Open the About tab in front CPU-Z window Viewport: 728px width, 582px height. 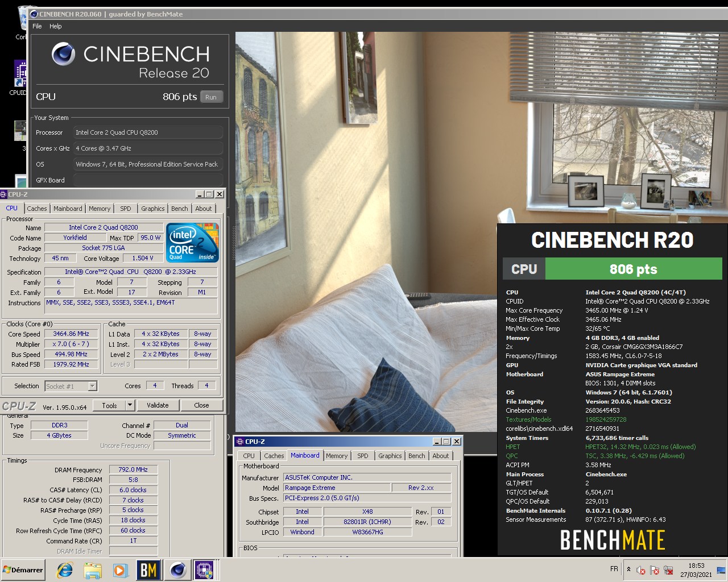click(x=204, y=209)
